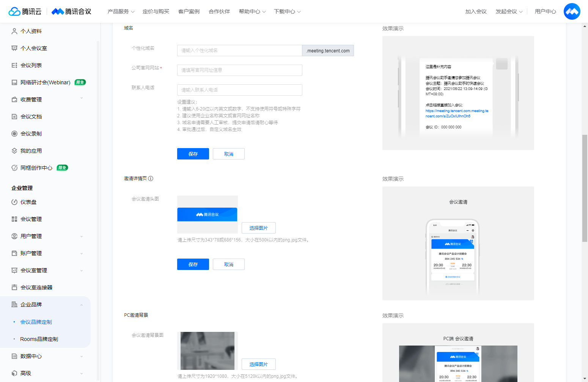Expand the 数据中心 chevron
Screen dimensions: 588x382
pyautogui.click(x=82, y=356)
